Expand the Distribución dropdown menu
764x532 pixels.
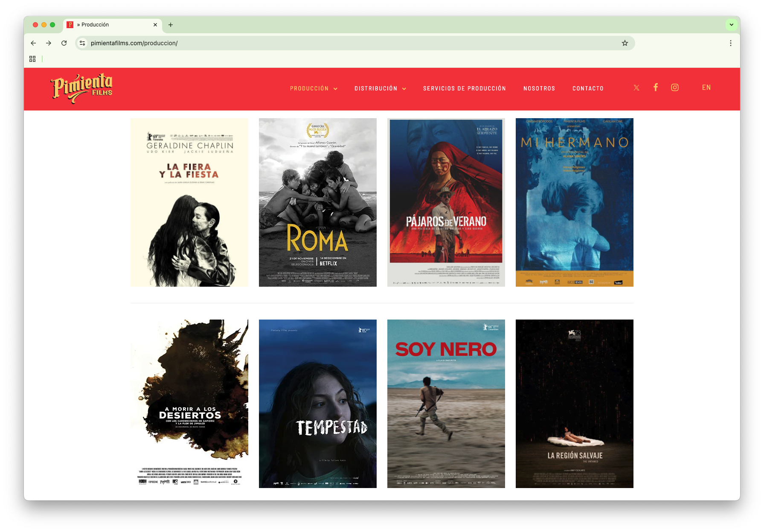coord(380,89)
